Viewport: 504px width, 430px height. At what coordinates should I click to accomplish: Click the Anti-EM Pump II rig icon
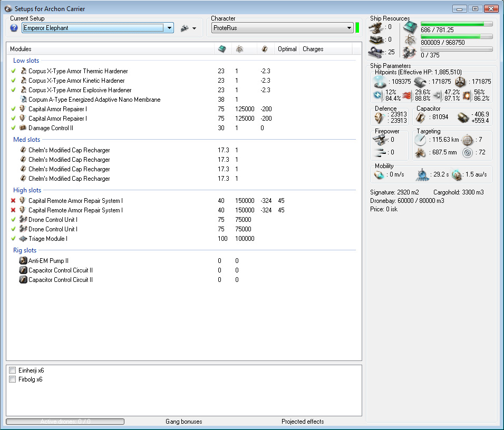point(23,261)
